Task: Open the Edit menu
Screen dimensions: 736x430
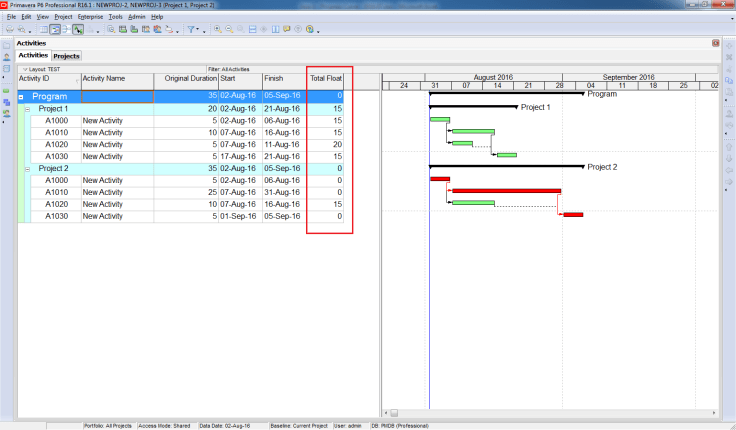Action: pos(26,17)
